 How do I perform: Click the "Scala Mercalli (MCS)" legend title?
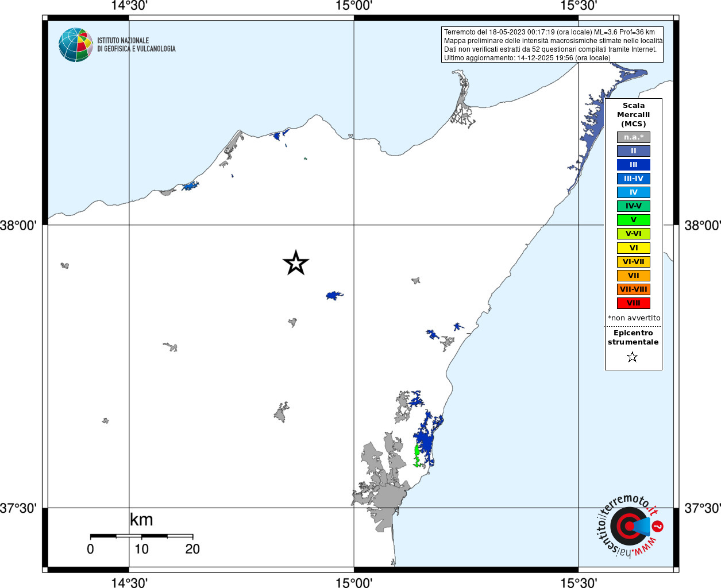pyautogui.click(x=634, y=114)
